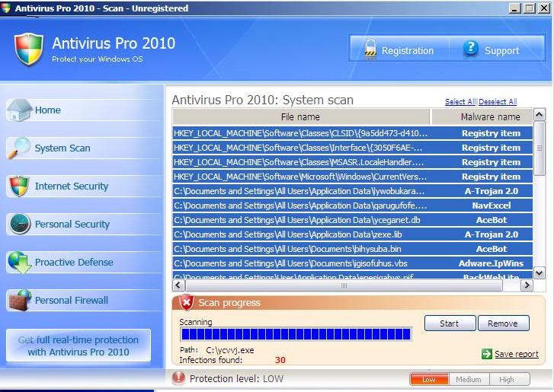The width and height of the screenshot is (554, 392).
Task: Select the MSASR.LocaleHandler registry row
Action: coord(353,162)
